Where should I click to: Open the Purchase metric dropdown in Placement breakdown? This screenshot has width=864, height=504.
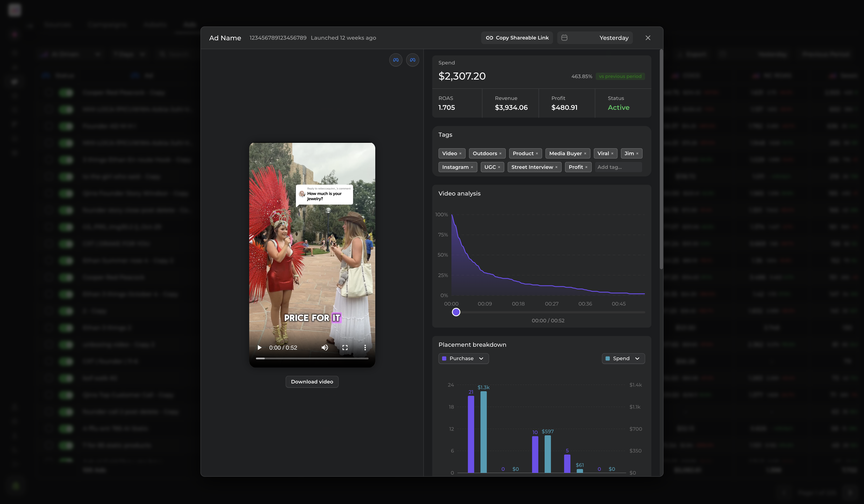463,358
